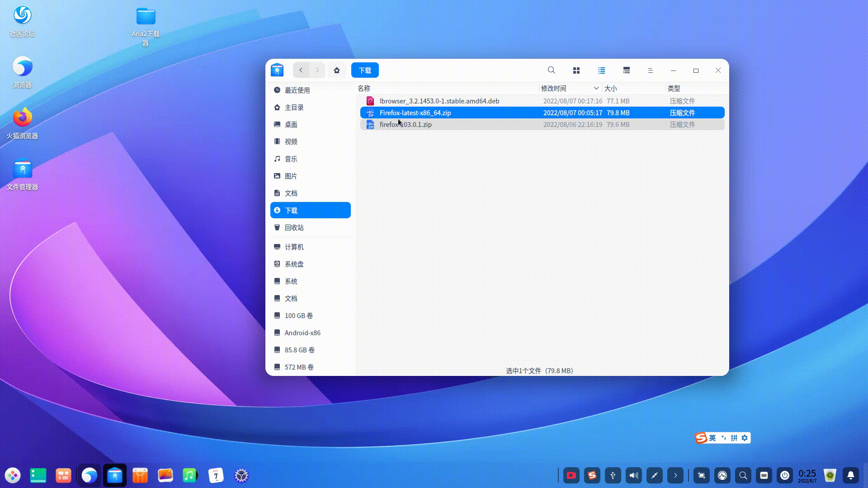Open search in the file manager toolbar
Viewport: 868px width, 488px height.
(551, 70)
